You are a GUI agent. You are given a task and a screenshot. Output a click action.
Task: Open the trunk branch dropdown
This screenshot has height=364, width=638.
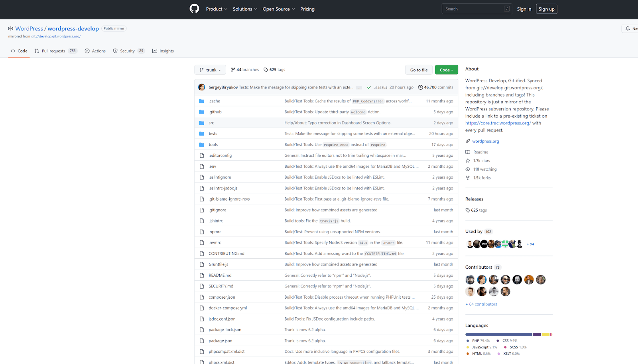coord(210,70)
